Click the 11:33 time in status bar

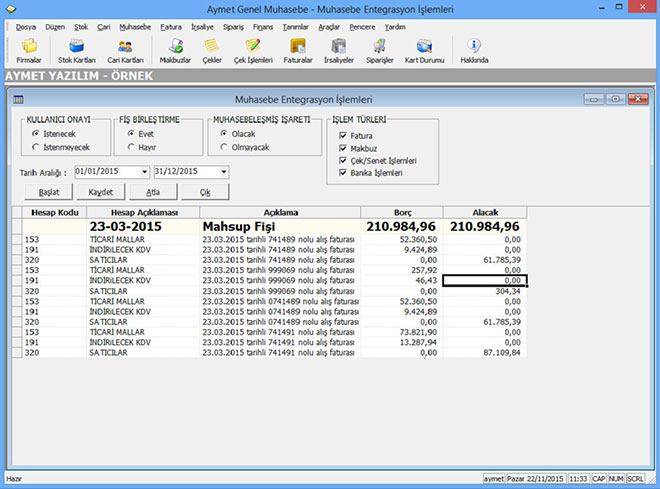pyautogui.click(x=578, y=479)
